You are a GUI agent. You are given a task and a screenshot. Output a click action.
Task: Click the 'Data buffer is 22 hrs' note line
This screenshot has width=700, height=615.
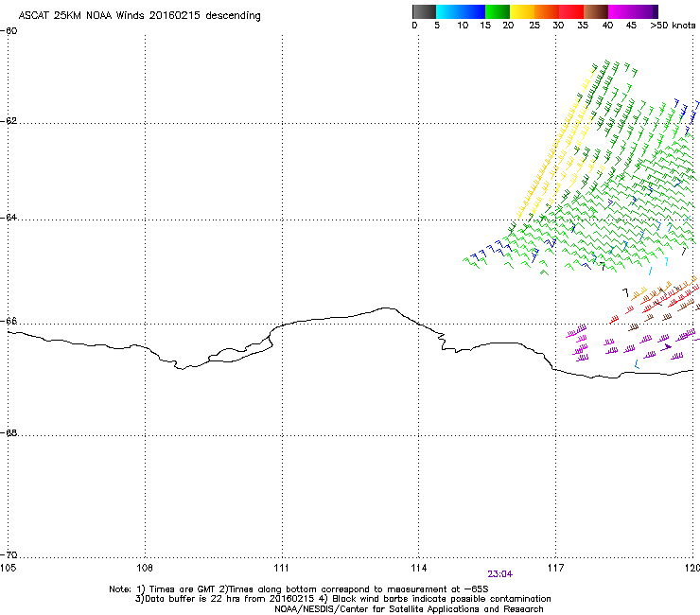[342, 599]
